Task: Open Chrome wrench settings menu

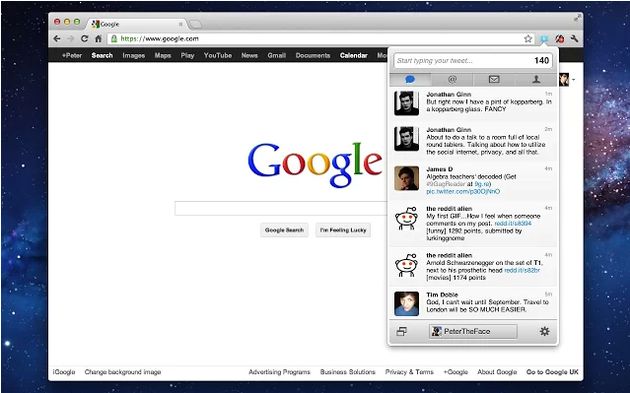Action: [574, 39]
